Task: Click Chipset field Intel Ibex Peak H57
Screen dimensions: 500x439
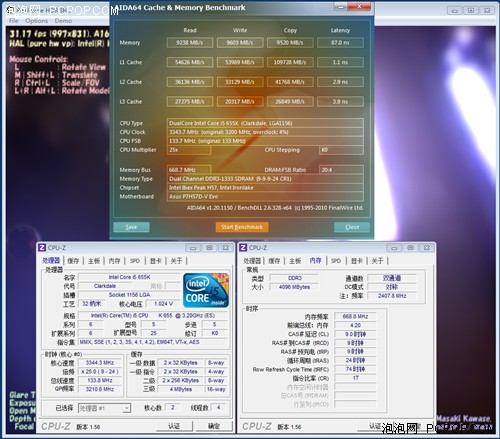Action: click(x=265, y=188)
